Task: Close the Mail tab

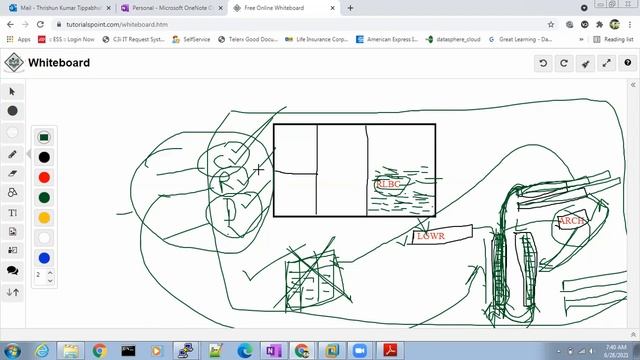Action: [x=109, y=8]
